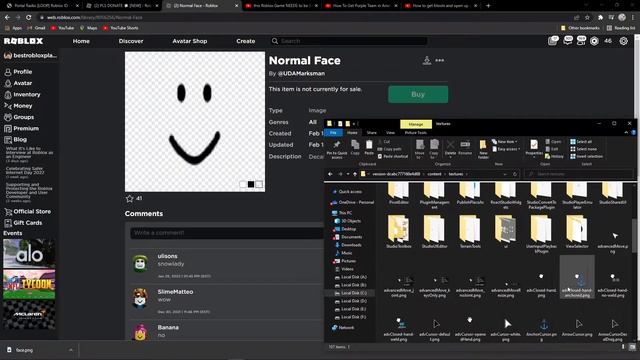Open Avatar Shop in Roblox navigation
Screen dimensions: 640x360
(x=189, y=41)
